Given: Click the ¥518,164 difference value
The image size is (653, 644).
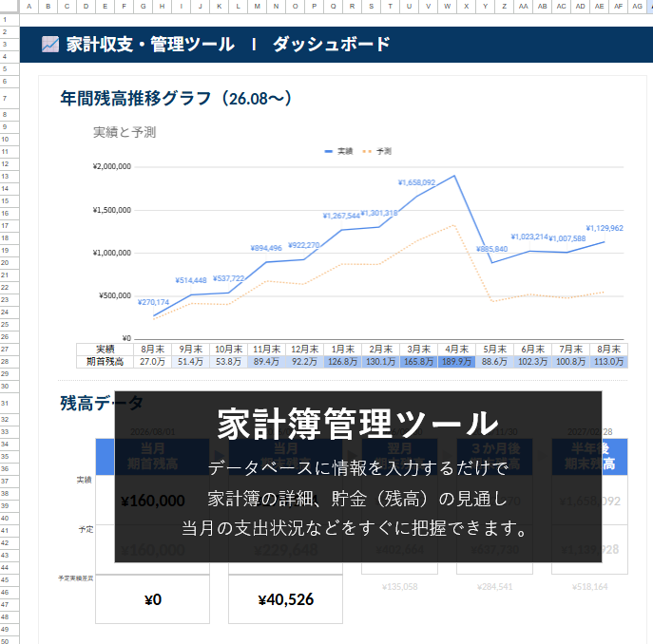Looking at the screenshot, I should 589,587.
